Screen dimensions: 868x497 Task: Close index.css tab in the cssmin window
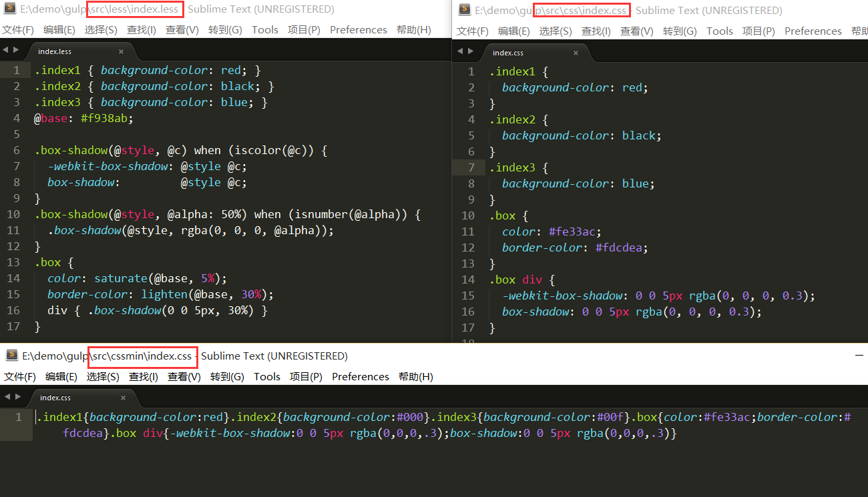(123, 398)
